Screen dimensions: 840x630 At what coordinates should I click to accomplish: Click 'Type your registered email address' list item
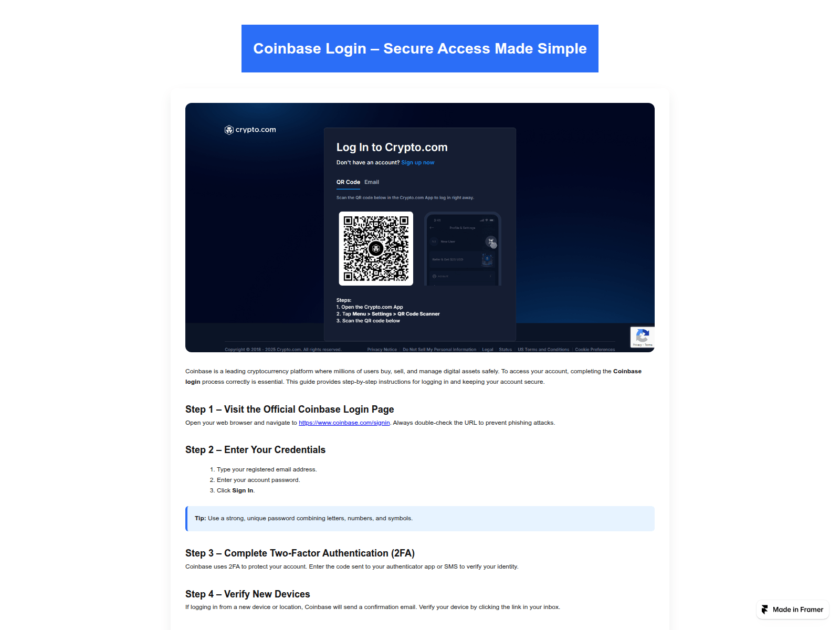point(267,470)
